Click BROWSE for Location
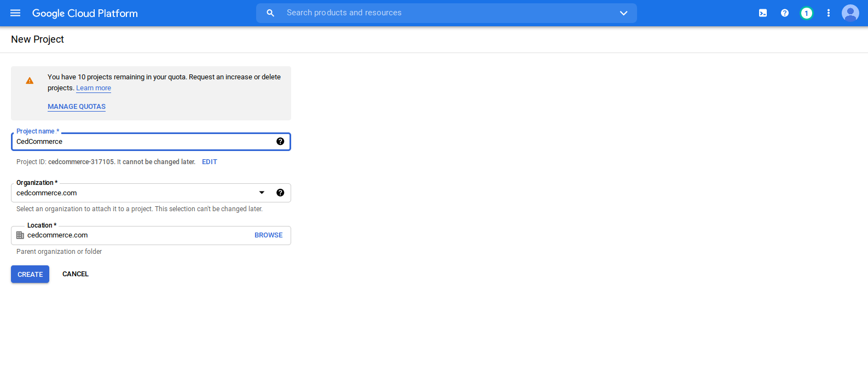 (269, 235)
